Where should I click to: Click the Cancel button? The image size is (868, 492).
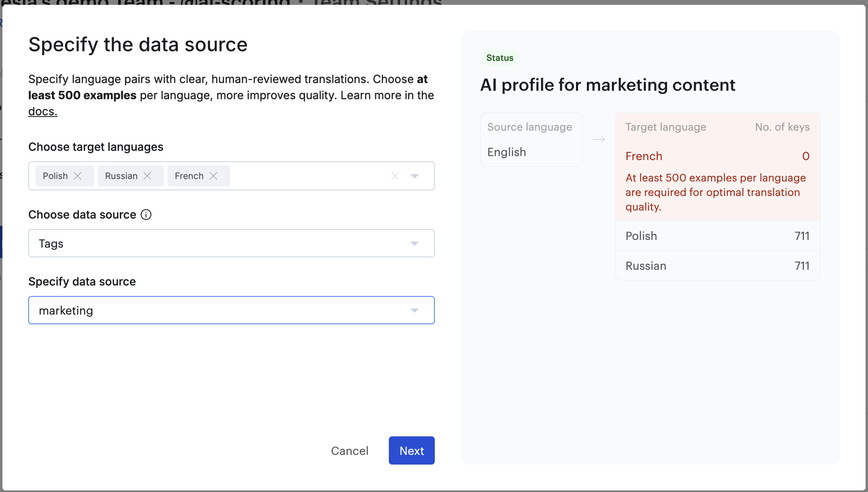[349, 450]
